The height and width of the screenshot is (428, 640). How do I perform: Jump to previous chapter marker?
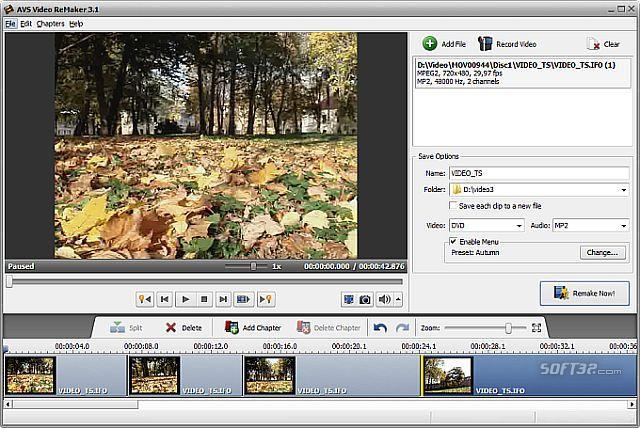144,299
